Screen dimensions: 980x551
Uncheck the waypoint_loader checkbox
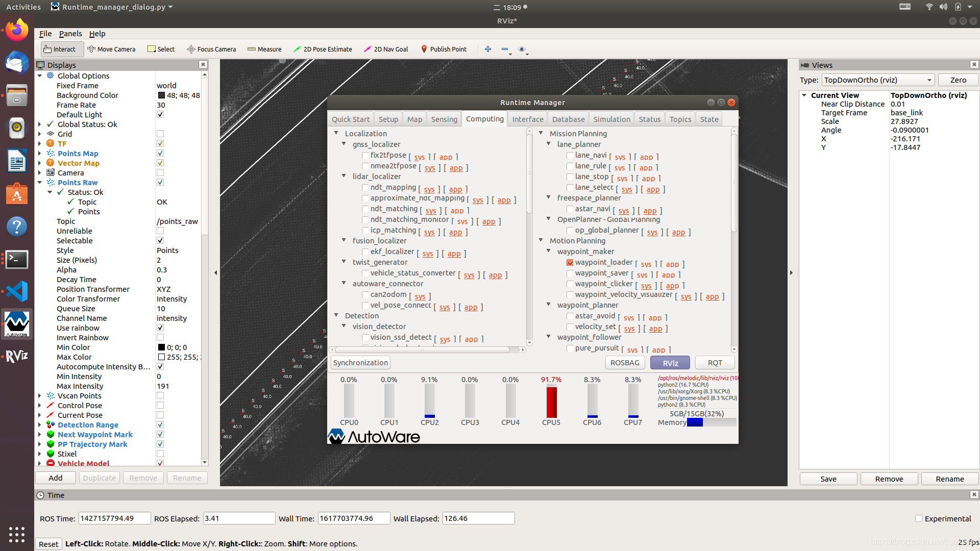tap(570, 263)
